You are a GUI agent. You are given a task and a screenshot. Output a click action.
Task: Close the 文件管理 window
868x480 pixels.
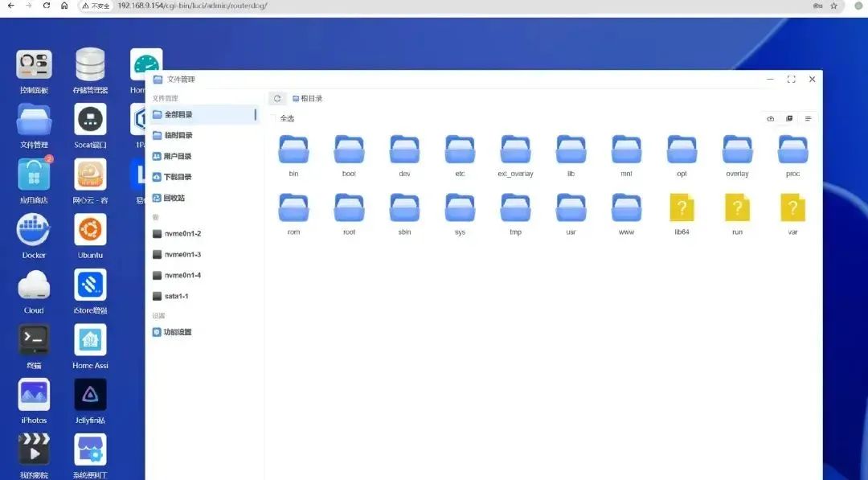coord(812,79)
